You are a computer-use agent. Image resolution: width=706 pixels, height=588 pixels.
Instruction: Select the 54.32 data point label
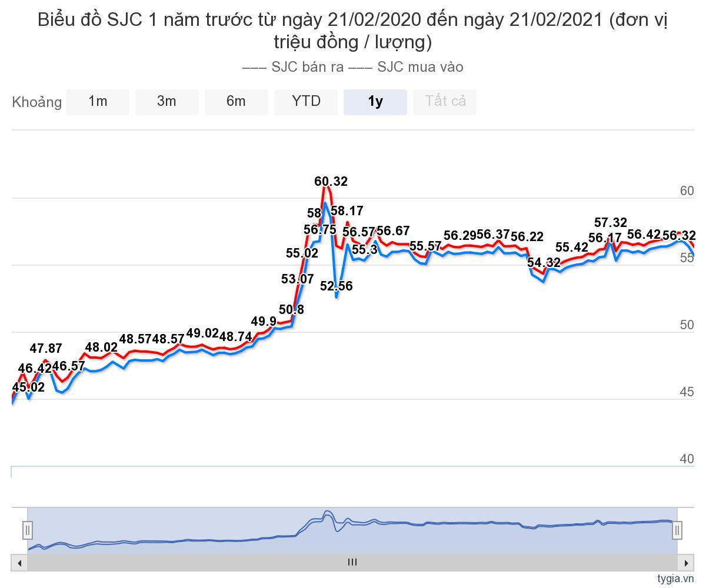tap(543, 263)
